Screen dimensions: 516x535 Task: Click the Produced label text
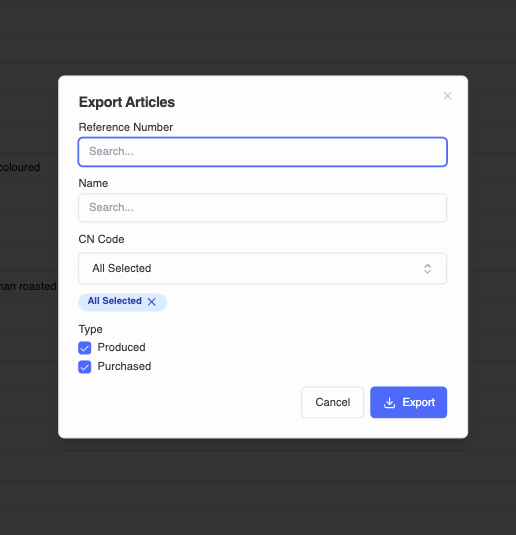(x=121, y=347)
